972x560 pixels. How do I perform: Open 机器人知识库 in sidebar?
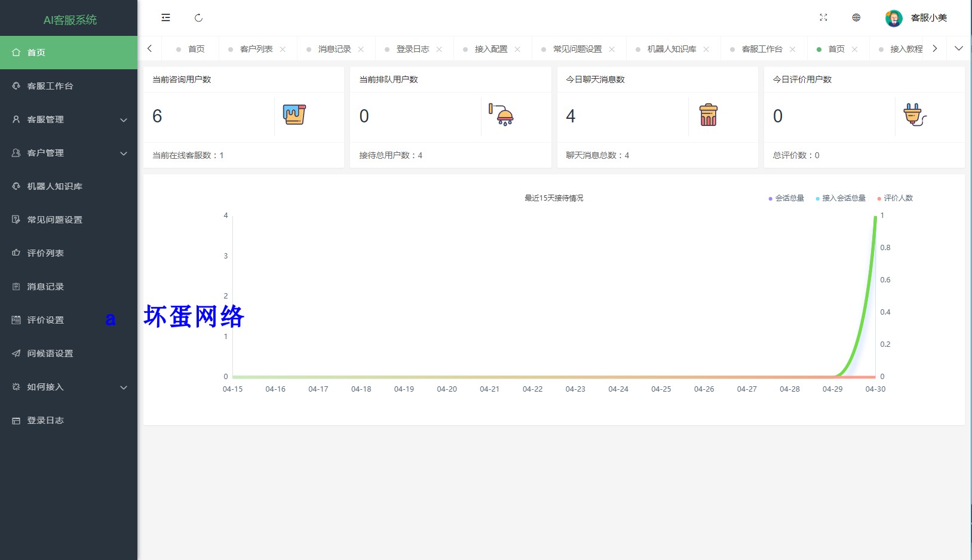point(69,186)
